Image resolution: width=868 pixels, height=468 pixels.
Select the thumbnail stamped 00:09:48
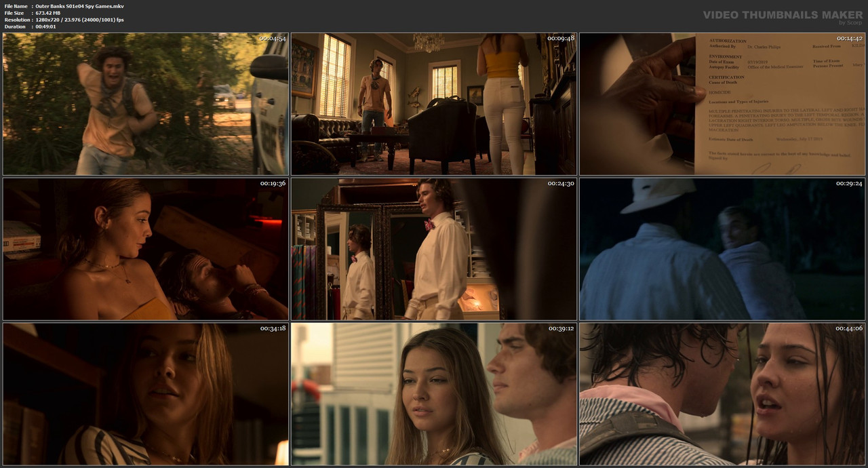point(434,104)
